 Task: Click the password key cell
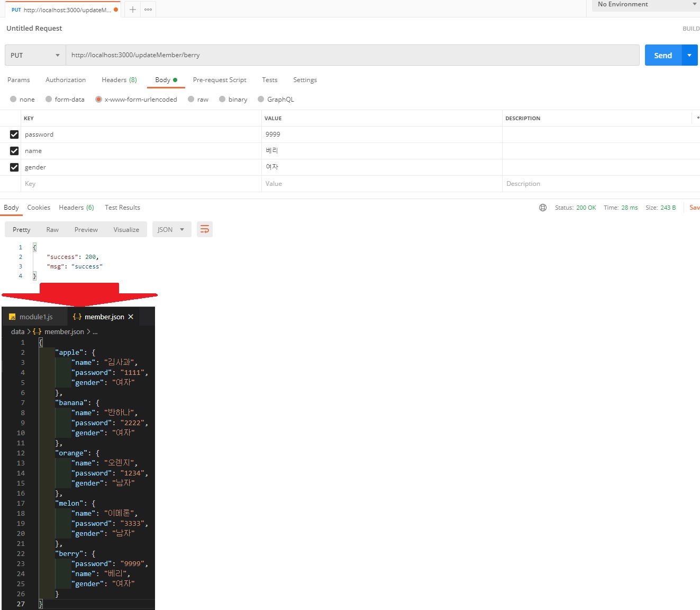141,134
